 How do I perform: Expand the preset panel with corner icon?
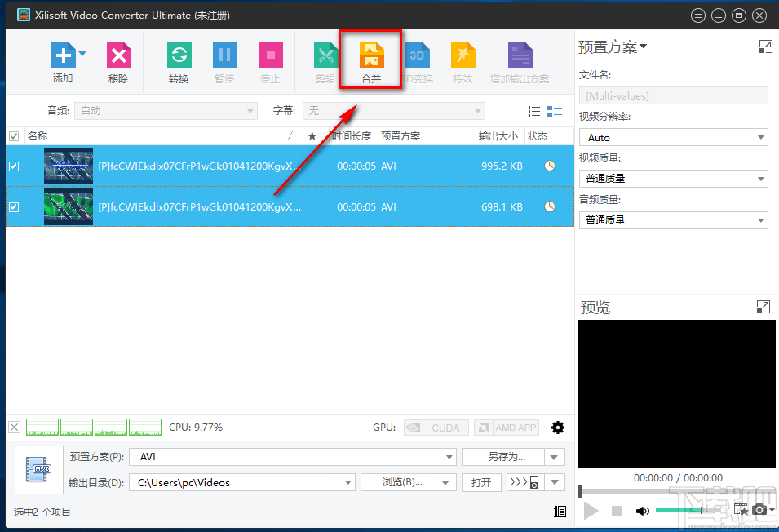click(x=766, y=47)
